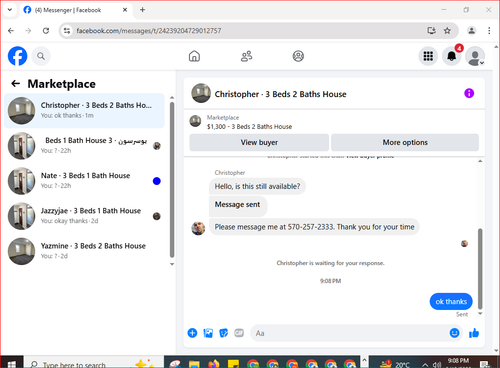Open the Arabic-named Beds 1 Bath House chat

click(x=84, y=146)
